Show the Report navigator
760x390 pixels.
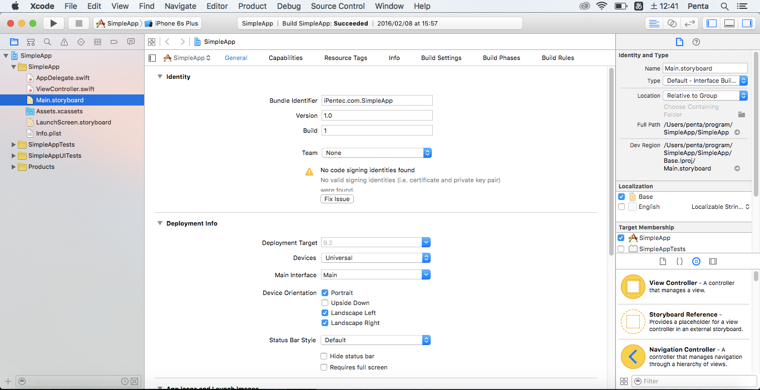130,42
